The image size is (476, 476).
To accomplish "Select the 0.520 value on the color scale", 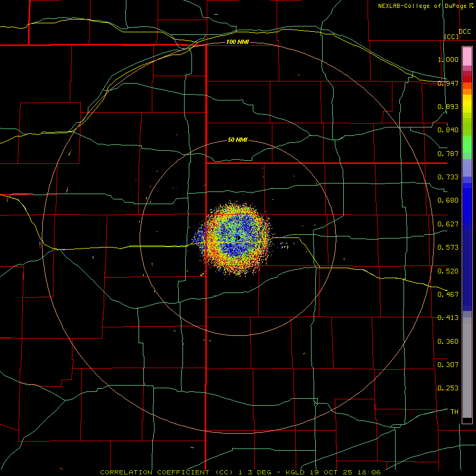I will click(448, 271).
